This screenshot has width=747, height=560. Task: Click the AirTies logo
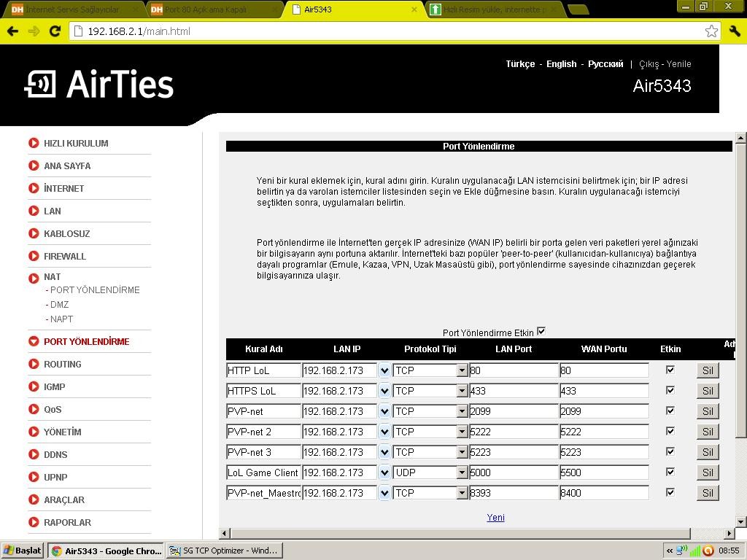click(x=99, y=85)
